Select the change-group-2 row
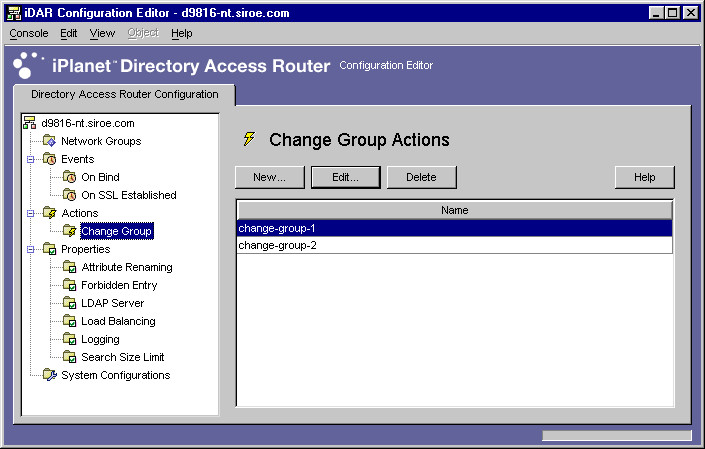The image size is (705, 449). pyautogui.click(x=455, y=245)
